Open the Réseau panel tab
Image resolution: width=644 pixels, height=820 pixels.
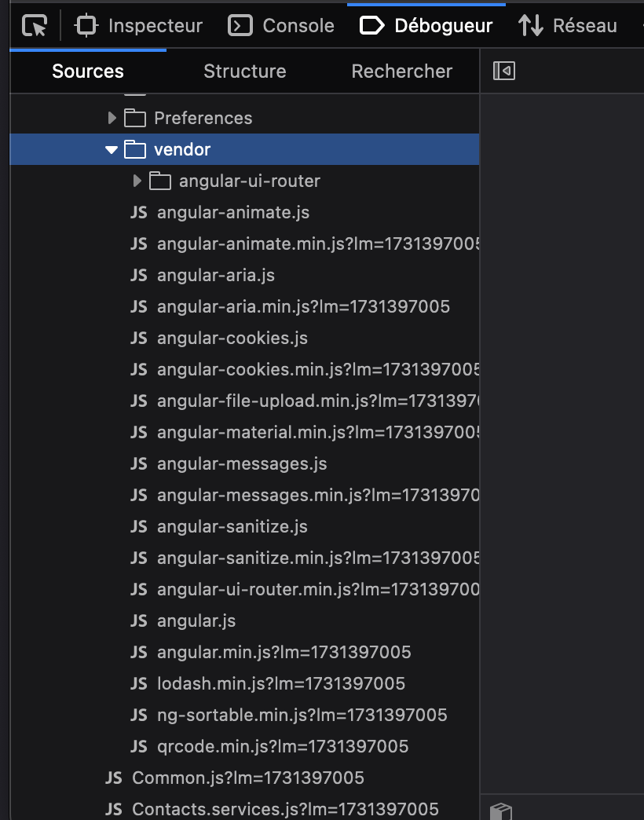pos(568,26)
